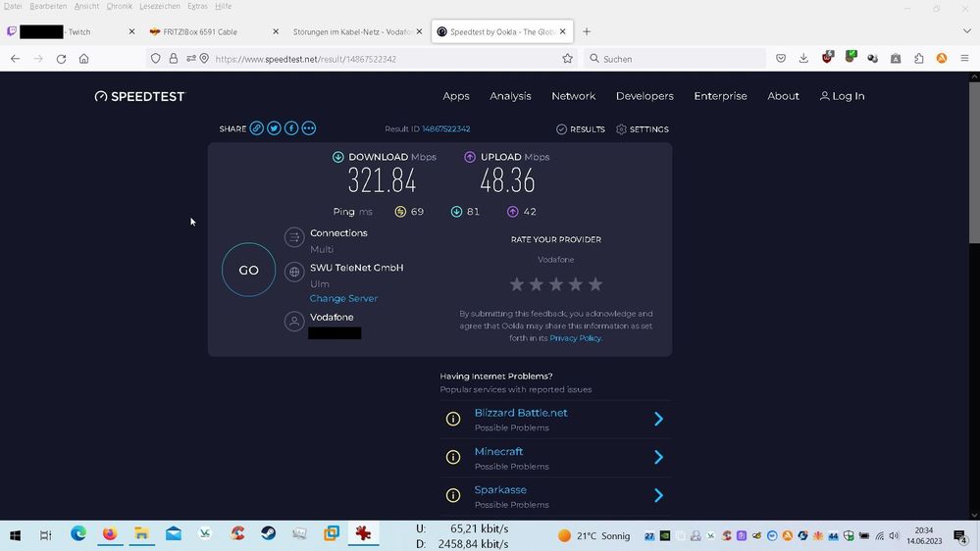The width and height of the screenshot is (980, 551).
Task: Open a new browser tab
Action: coord(587,31)
